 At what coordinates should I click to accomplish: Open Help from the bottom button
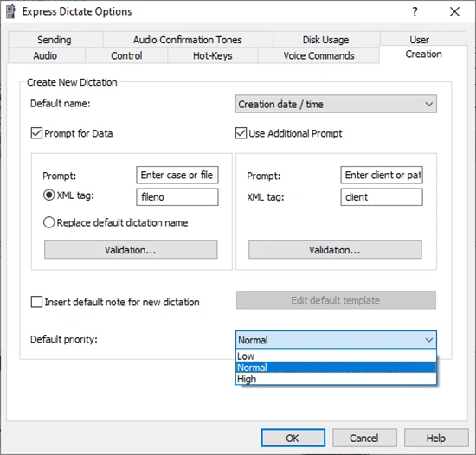click(436, 438)
